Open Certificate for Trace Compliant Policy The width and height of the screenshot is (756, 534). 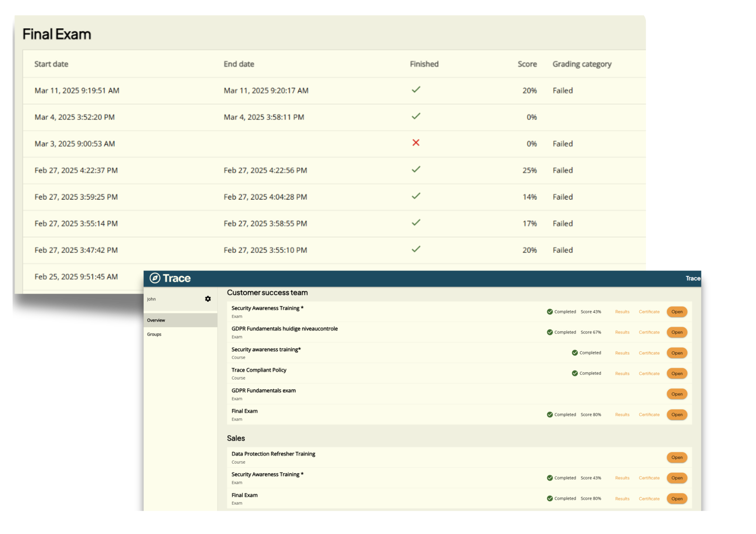click(x=649, y=373)
